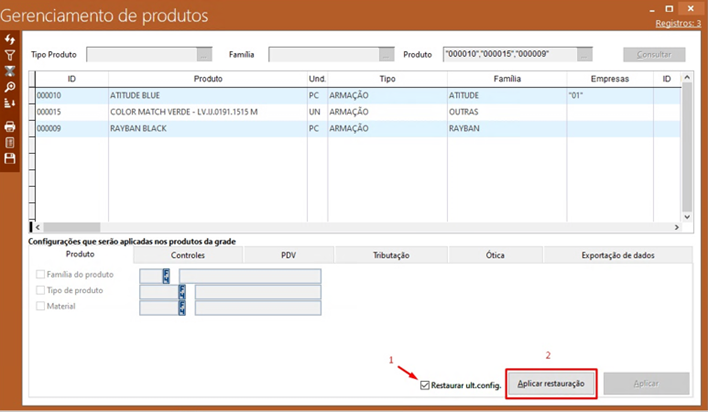Click the clear filter icon in sidebar
Viewport: 708px width, 412px height.
pos(10,71)
